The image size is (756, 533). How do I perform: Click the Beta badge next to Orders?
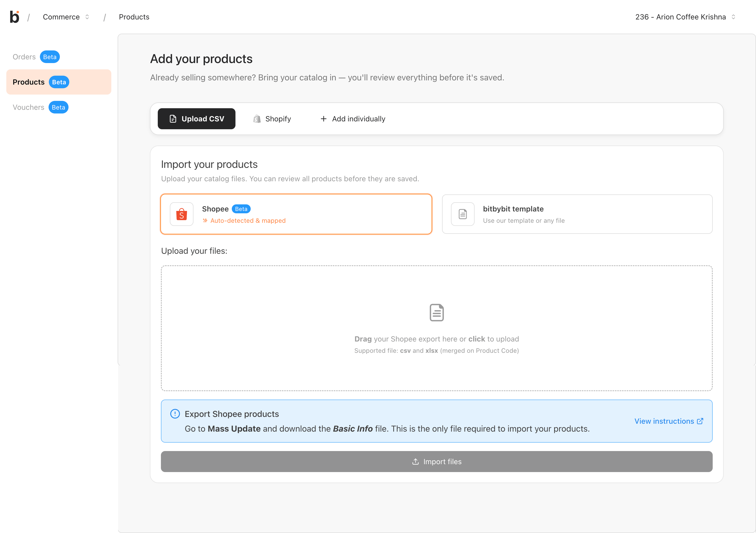50,57
